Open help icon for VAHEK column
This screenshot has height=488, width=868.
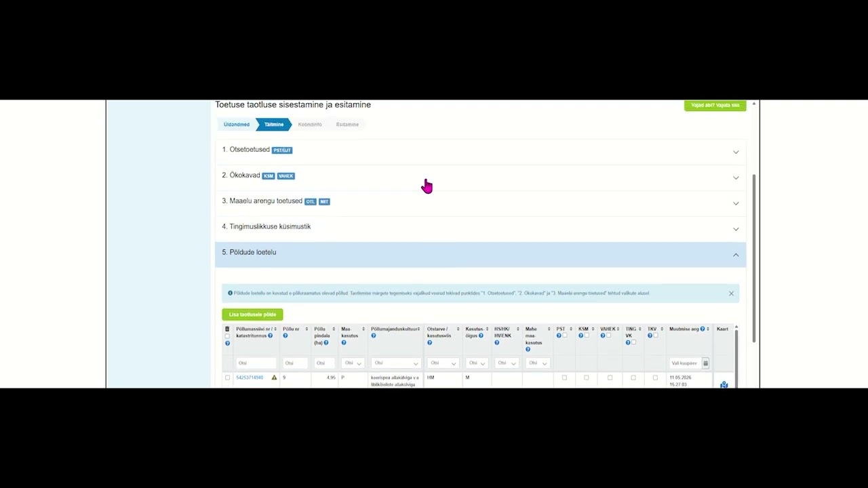pyautogui.click(x=603, y=335)
